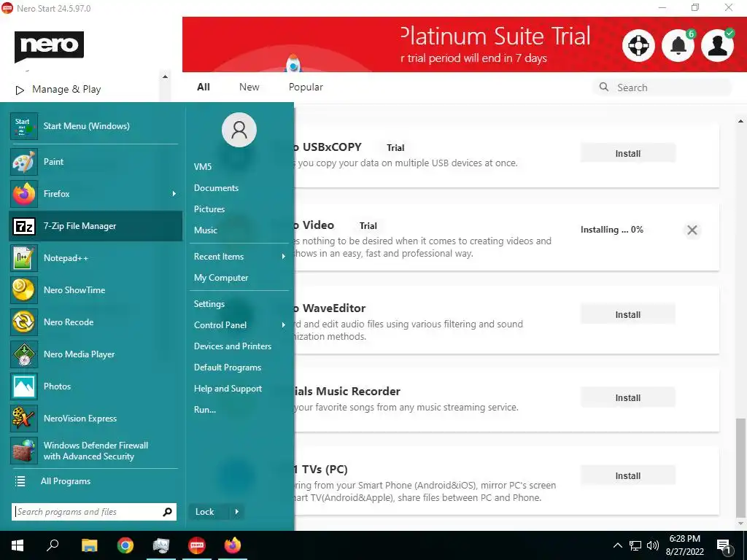Open Windows Defender Firewall with Advanced Security
This screenshot has height=560, width=747.
(96, 451)
